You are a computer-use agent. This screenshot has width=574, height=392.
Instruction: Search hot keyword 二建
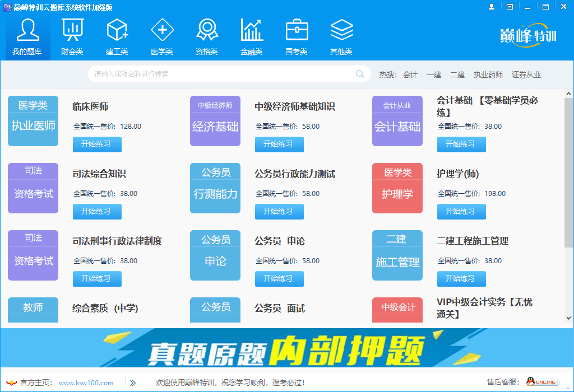457,74
